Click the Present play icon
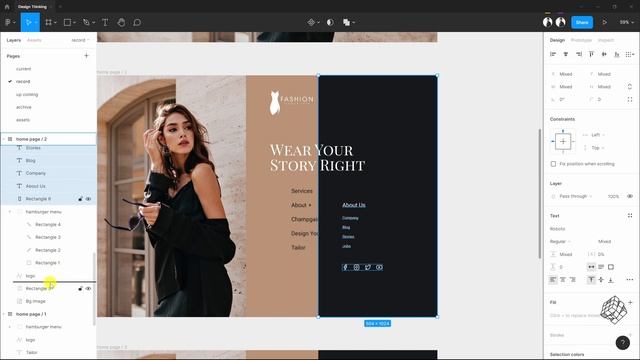640x360 pixels. pyautogui.click(x=604, y=22)
